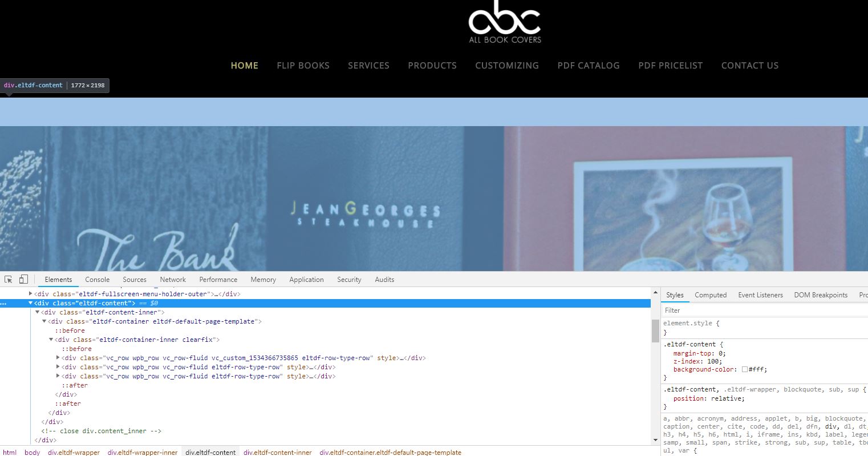
Task: Expand the third vc_row wpb_row div
Action: tap(58, 376)
